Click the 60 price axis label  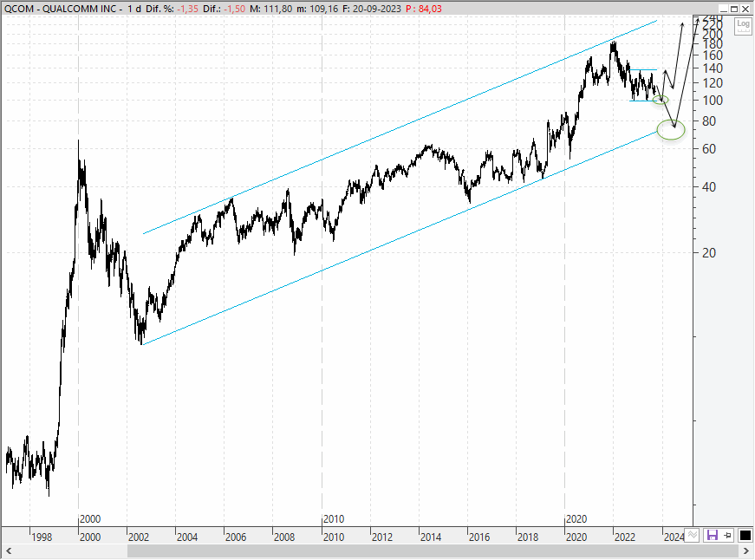coord(709,149)
